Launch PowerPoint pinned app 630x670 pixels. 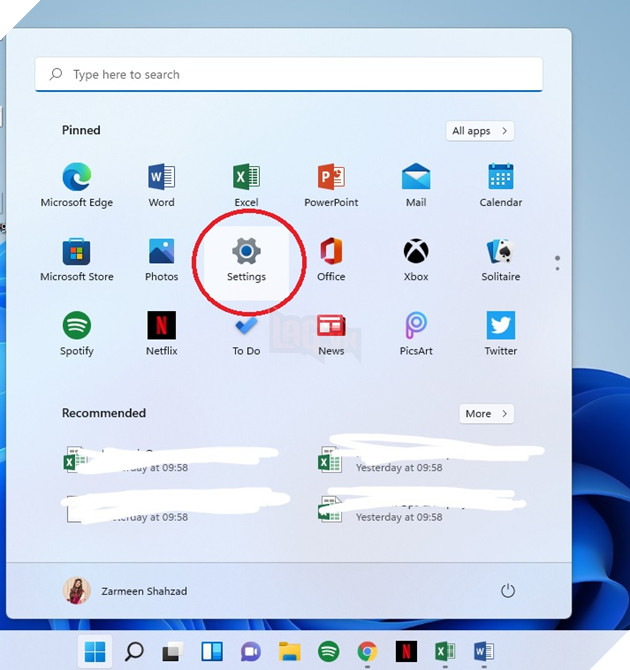(x=331, y=185)
